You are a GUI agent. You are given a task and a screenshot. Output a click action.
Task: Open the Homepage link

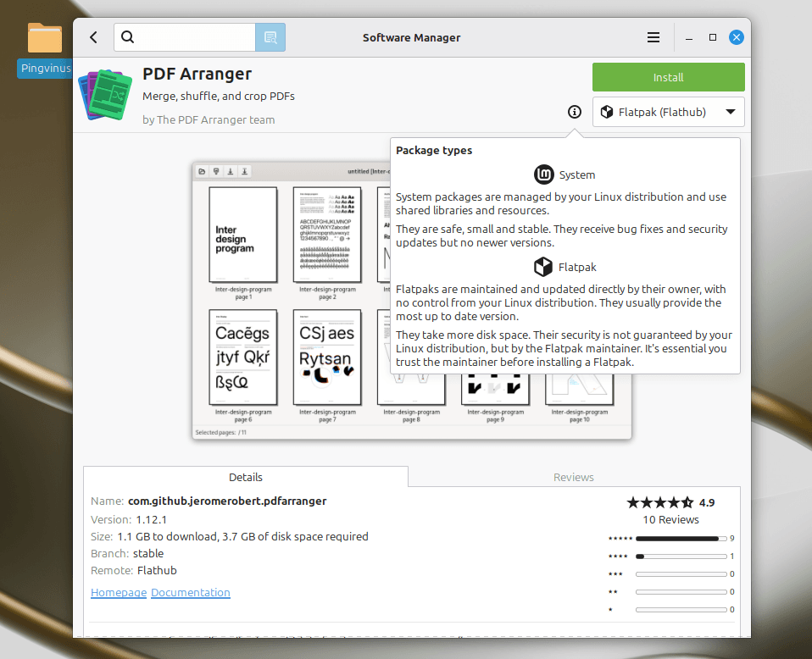(x=119, y=593)
